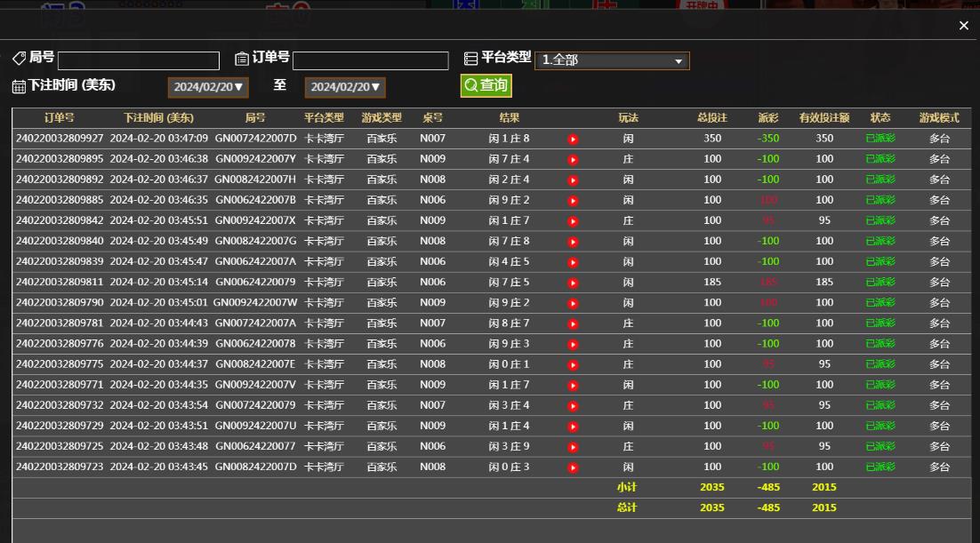Click result 闲 8 庄 7
The height and width of the screenshot is (543, 980).
[x=509, y=323]
